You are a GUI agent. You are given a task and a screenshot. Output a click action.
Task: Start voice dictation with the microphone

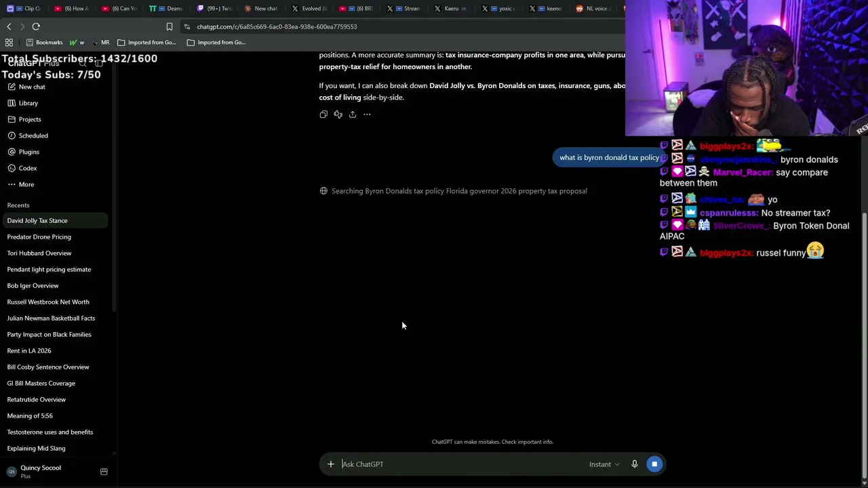point(635,464)
